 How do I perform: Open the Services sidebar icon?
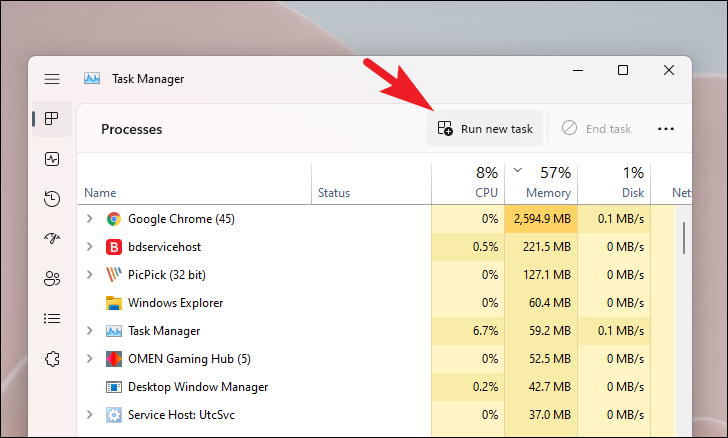(52, 359)
